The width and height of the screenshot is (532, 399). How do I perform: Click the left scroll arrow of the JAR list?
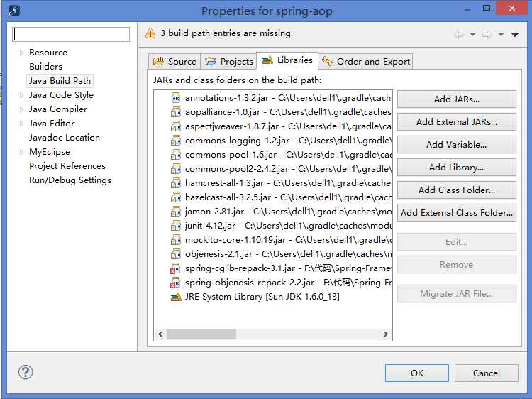pos(160,334)
